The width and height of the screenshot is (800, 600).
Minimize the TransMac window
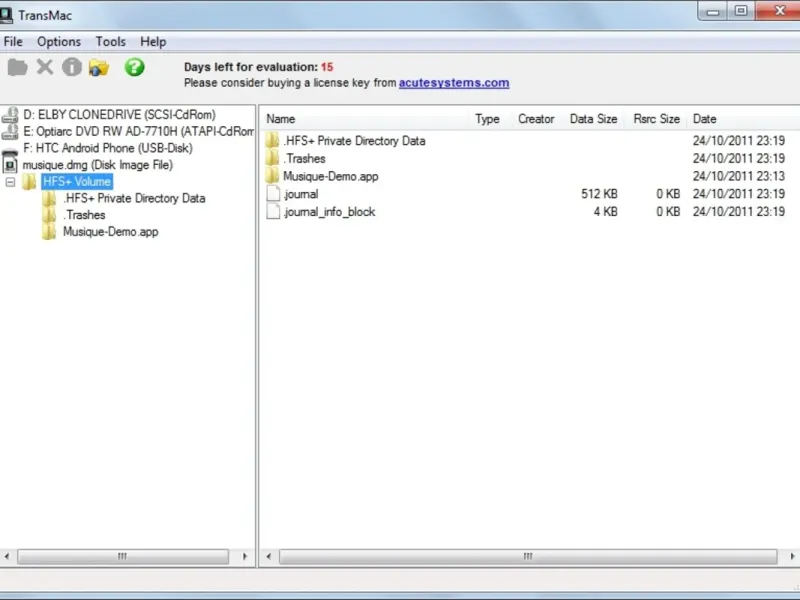713,11
